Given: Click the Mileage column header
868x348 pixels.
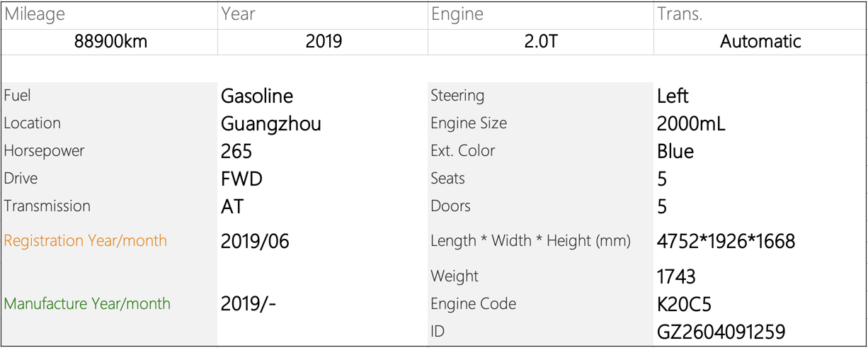Looking at the screenshot, I should pyautogui.click(x=35, y=14).
